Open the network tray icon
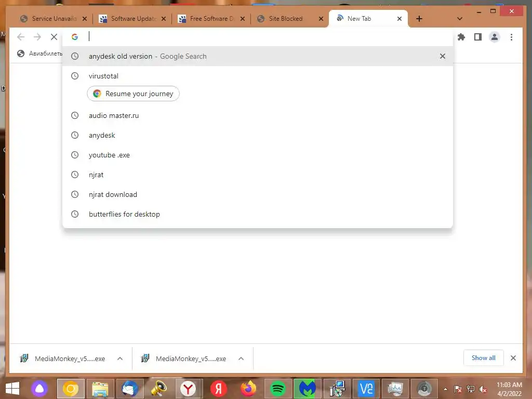The image size is (532, 399). [x=471, y=389]
